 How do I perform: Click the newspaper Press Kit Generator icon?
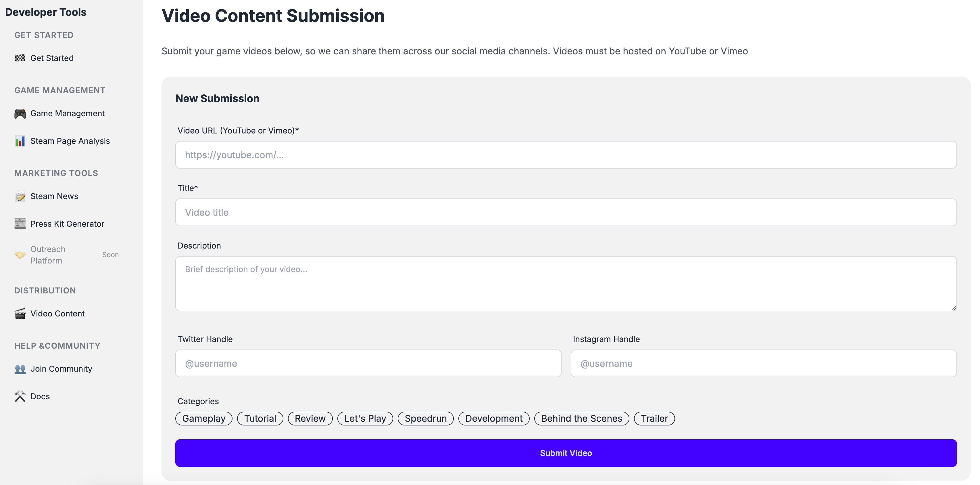(x=20, y=224)
